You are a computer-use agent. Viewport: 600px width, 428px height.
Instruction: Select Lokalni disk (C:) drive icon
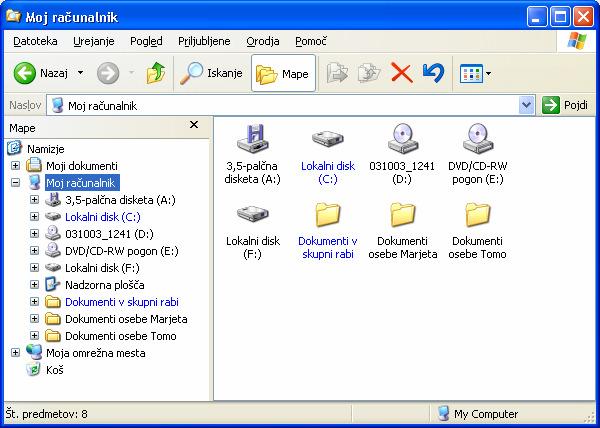click(328, 138)
